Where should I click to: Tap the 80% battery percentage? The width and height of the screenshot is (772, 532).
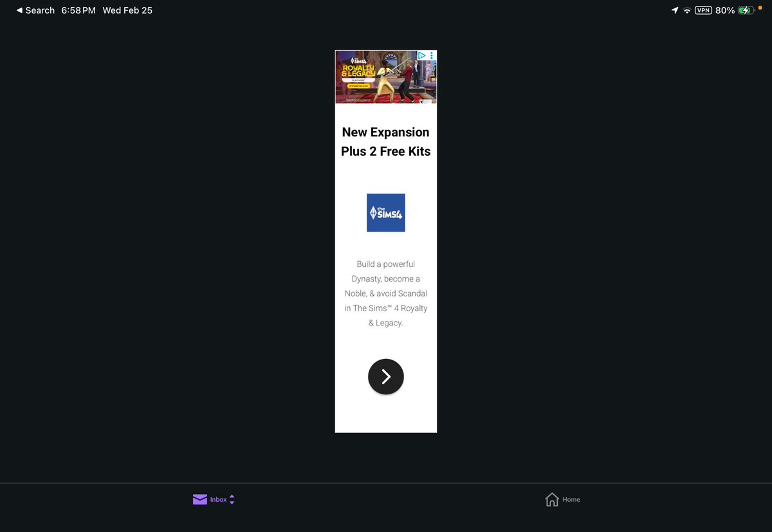pos(725,10)
